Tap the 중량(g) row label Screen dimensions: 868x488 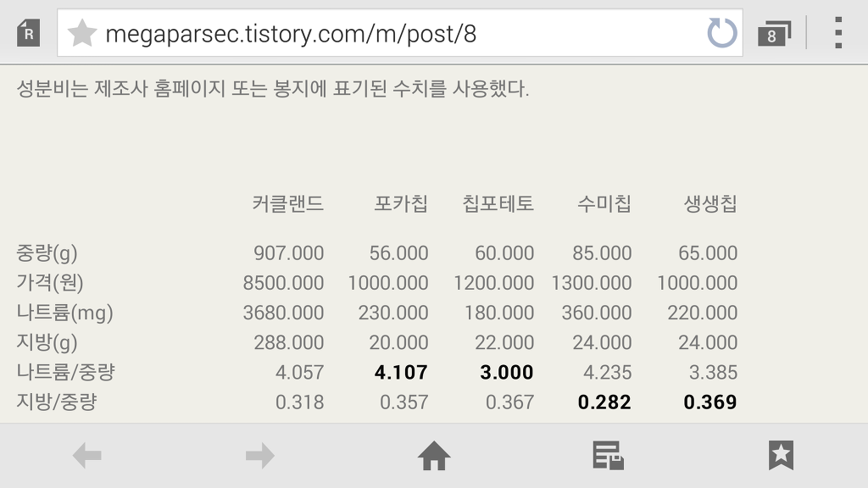pyautogui.click(x=47, y=253)
